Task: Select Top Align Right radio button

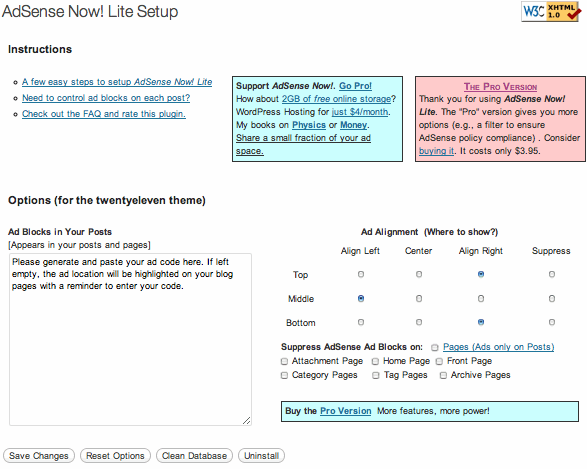Action: (481, 274)
